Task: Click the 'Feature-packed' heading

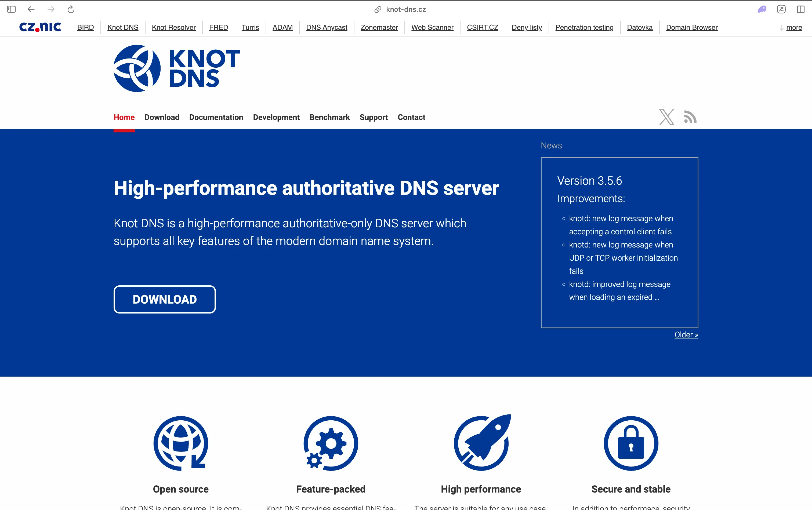Action: tap(331, 489)
